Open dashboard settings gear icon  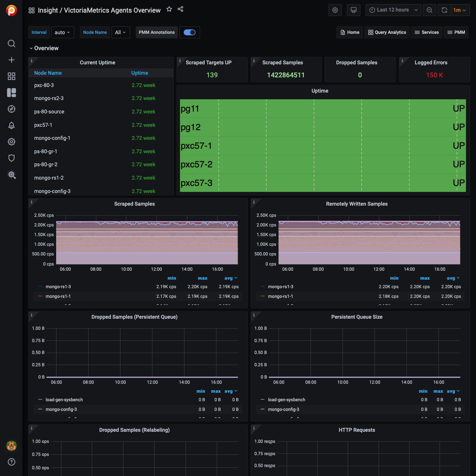pos(335,10)
